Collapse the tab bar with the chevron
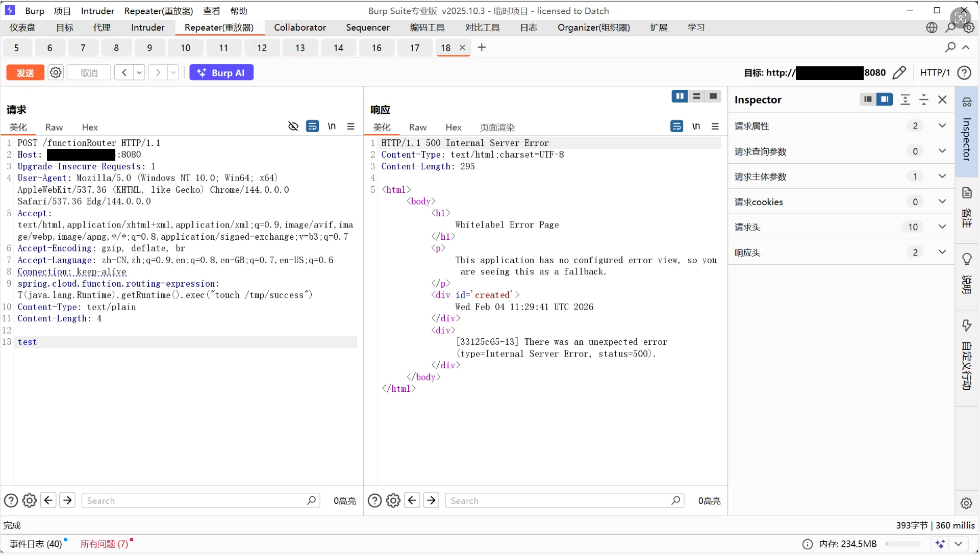This screenshot has width=980, height=555. [966, 47]
